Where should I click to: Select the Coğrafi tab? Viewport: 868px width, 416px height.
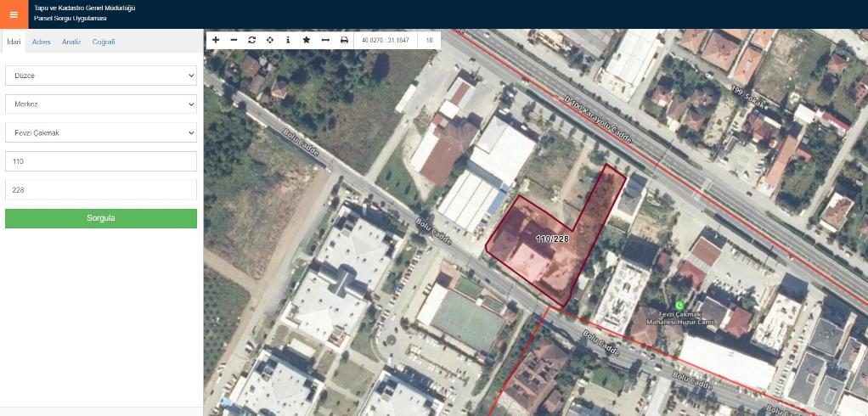pos(104,42)
